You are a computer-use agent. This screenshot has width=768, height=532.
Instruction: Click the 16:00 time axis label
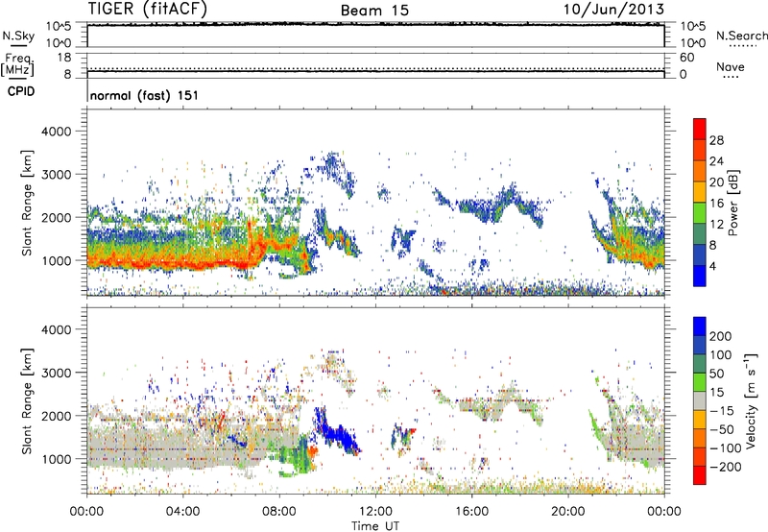pos(471,512)
